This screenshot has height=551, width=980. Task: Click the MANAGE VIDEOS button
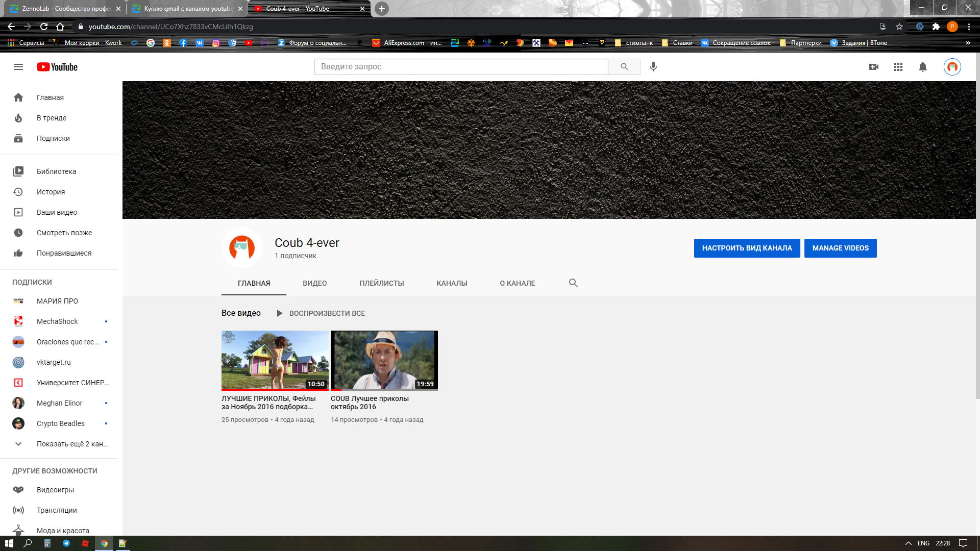pyautogui.click(x=840, y=248)
